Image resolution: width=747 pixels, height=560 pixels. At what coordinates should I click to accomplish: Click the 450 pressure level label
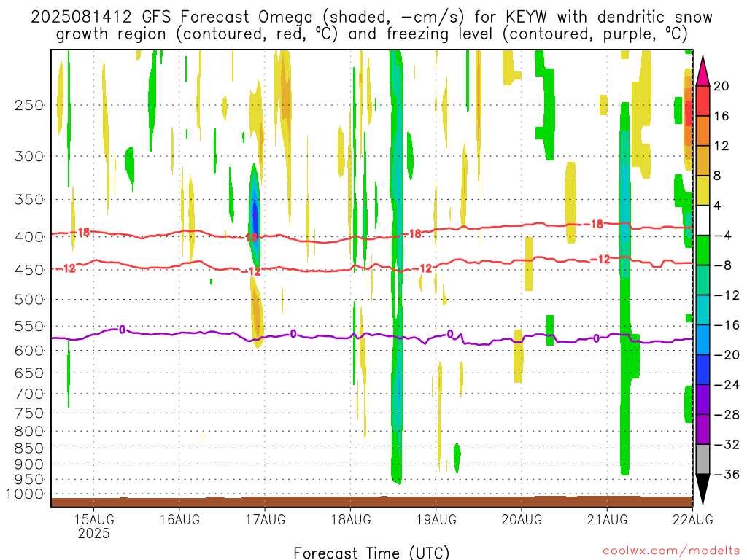(29, 270)
